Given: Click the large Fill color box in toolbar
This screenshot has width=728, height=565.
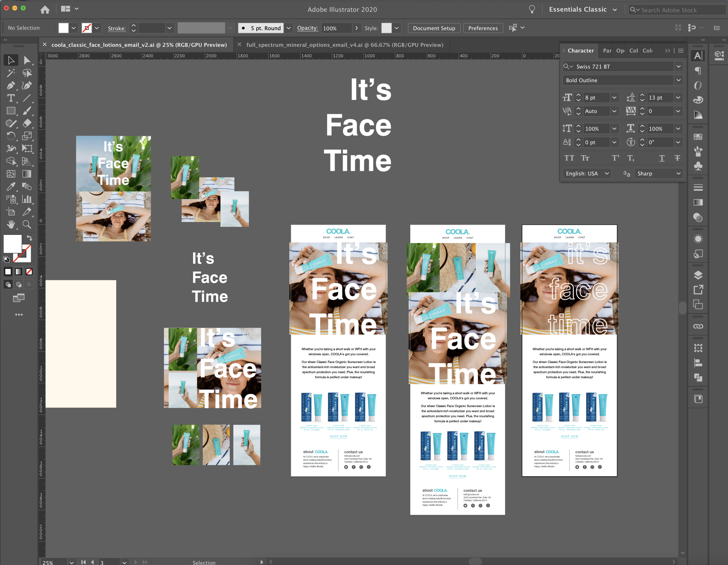Looking at the screenshot, I should (12, 244).
